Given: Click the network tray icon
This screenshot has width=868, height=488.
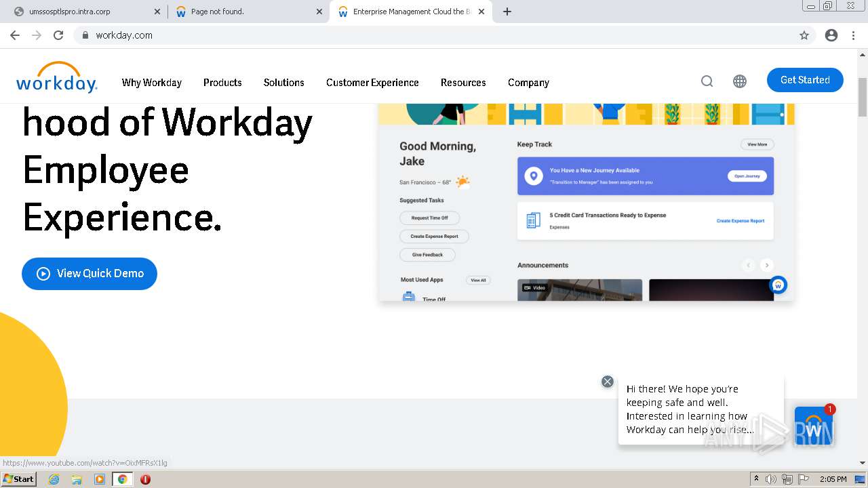Looking at the screenshot, I should [787, 479].
